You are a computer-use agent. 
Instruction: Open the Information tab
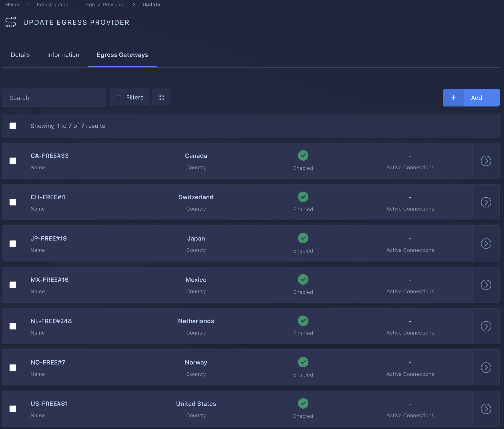pos(63,55)
